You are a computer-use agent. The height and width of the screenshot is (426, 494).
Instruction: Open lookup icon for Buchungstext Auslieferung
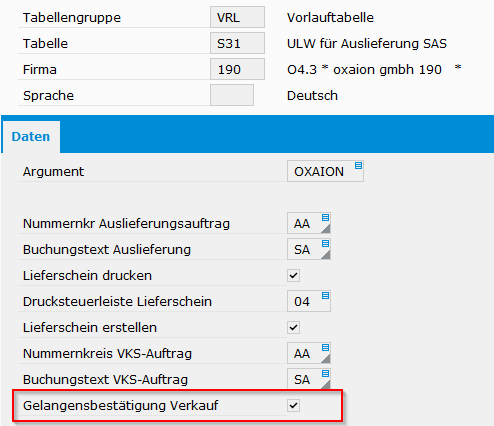click(325, 244)
